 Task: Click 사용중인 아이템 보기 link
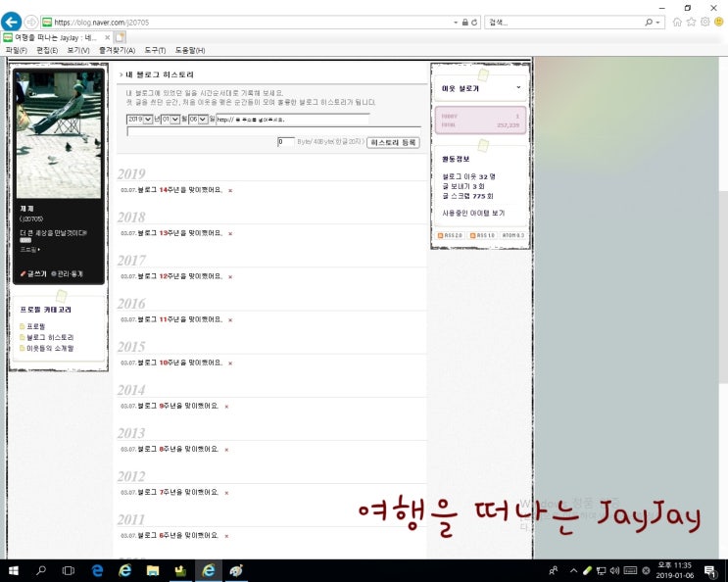coord(473,213)
